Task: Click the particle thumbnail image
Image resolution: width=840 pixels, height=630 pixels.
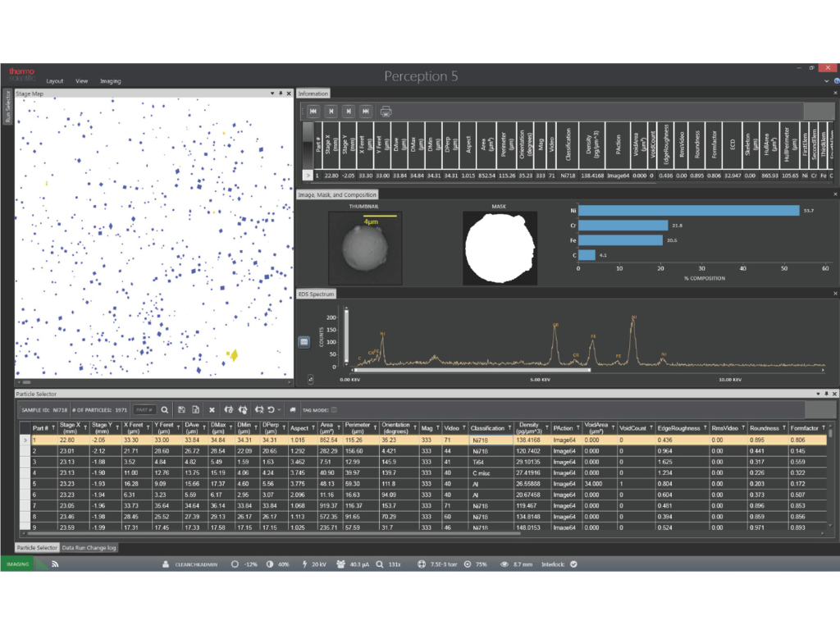Action: [x=365, y=248]
